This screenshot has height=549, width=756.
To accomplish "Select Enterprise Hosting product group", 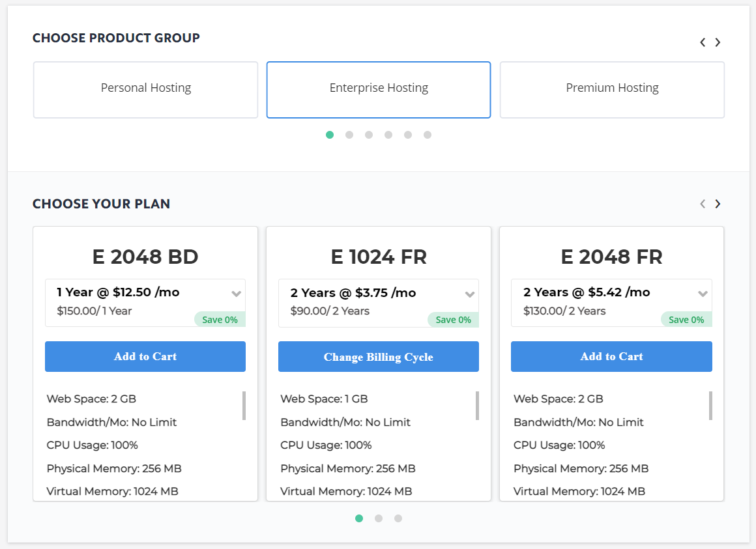I will [378, 89].
